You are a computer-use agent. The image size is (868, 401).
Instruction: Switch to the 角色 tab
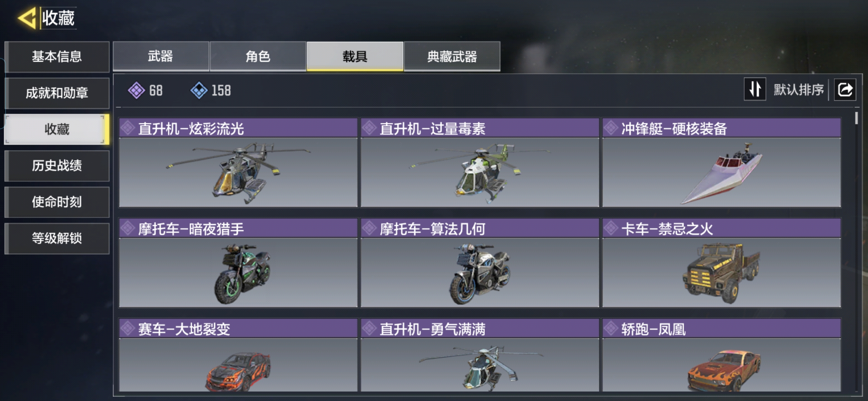click(x=258, y=56)
